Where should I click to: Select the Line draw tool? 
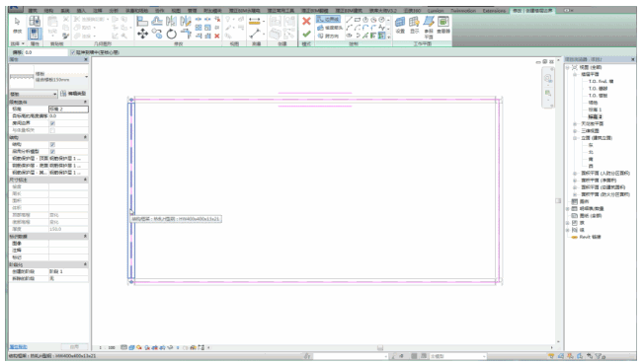pos(349,20)
